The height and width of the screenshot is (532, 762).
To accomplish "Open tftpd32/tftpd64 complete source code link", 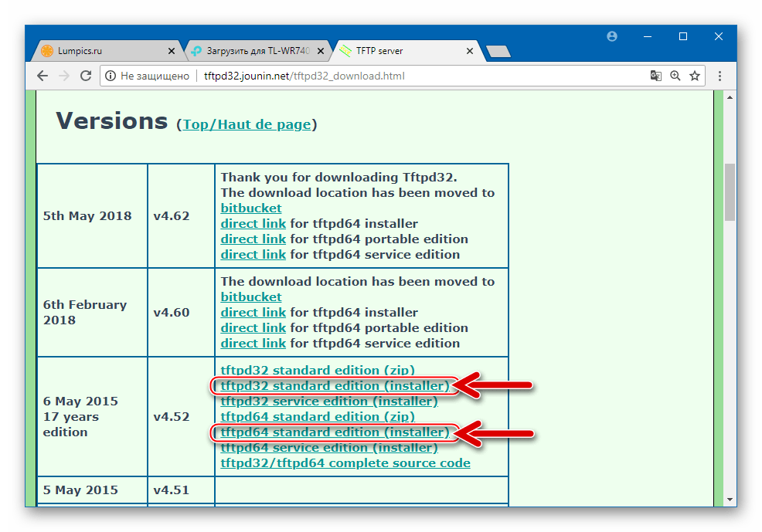I will pyautogui.click(x=345, y=463).
